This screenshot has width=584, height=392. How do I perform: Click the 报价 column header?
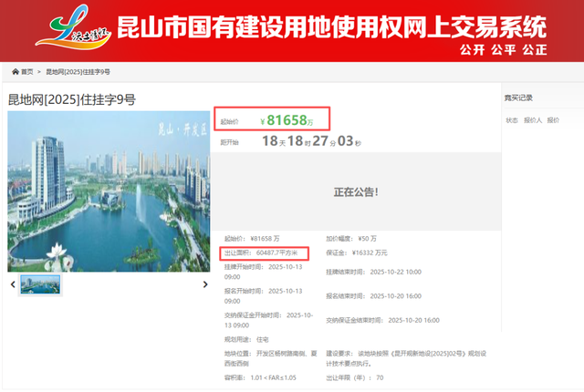(x=553, y=120)
